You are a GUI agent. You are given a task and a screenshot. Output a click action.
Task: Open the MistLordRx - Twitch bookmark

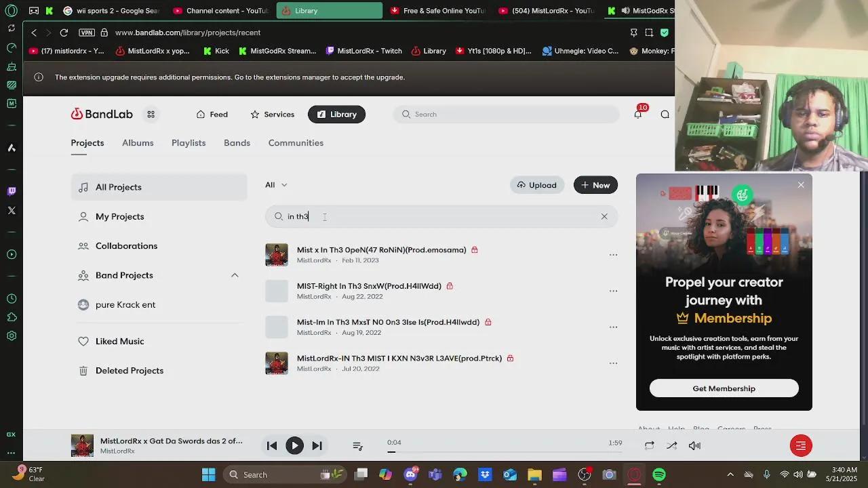(363, 51)
